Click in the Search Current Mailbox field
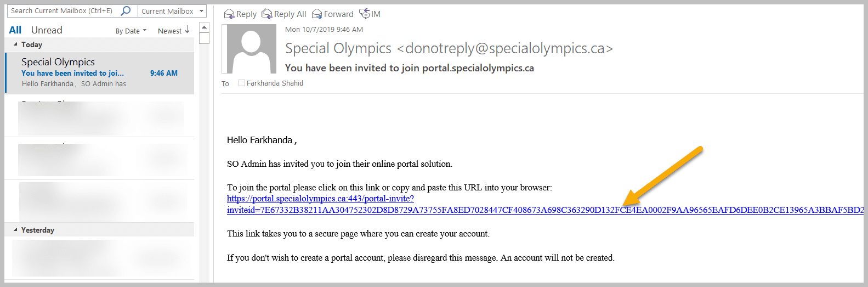Image resolution: width=868 pixels, height=287 pixels. 64,10
